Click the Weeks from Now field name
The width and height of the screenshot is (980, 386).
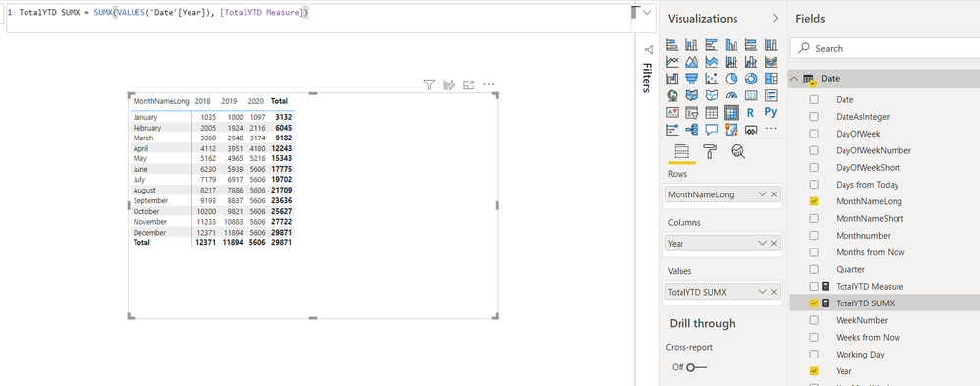pyautogui.click(x=868, y=337)
